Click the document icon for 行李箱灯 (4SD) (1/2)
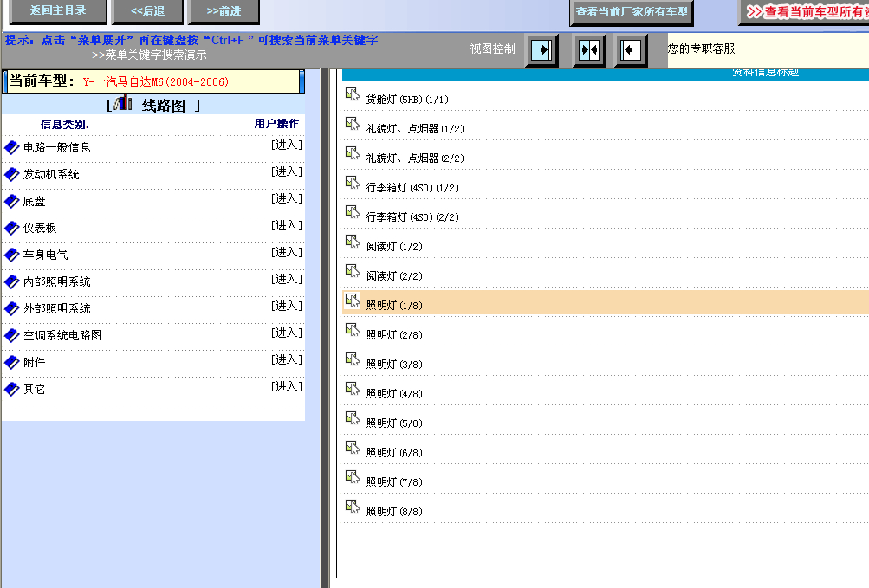 click(x=353, y=183)
